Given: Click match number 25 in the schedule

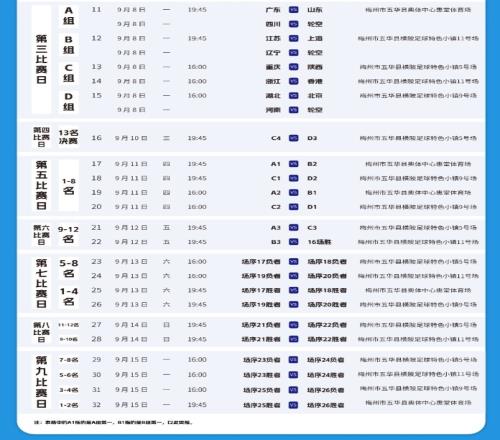Looking at the screenshot, I should [x=96, y=290].
